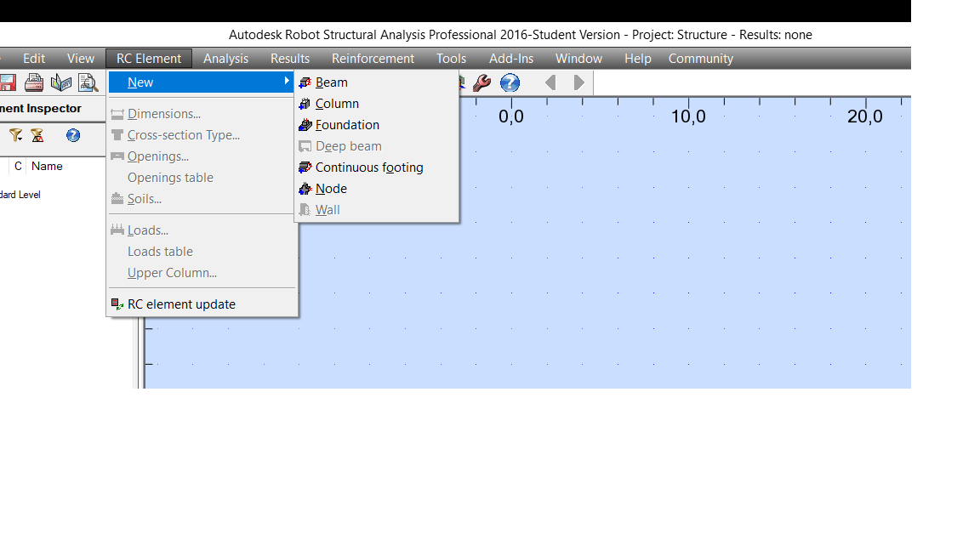Click the 10,0 ruler label
Screen dimensions: 980x551
(688, 116)
